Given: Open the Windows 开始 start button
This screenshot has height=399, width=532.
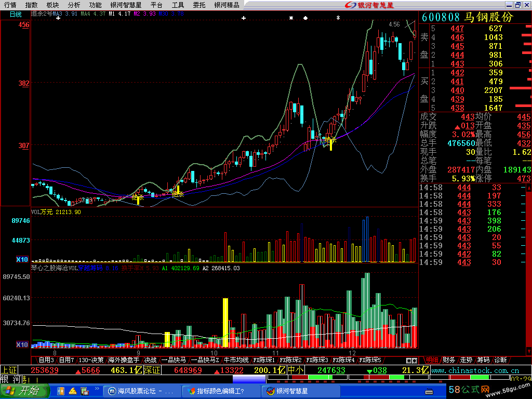Looking at the screenshot, I should pyautogui.click(x=24, y=391).
